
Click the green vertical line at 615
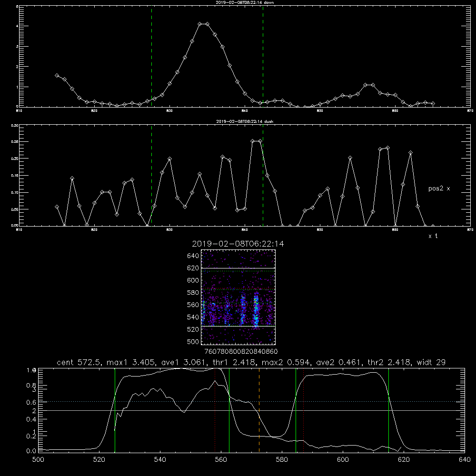point(388,410)
